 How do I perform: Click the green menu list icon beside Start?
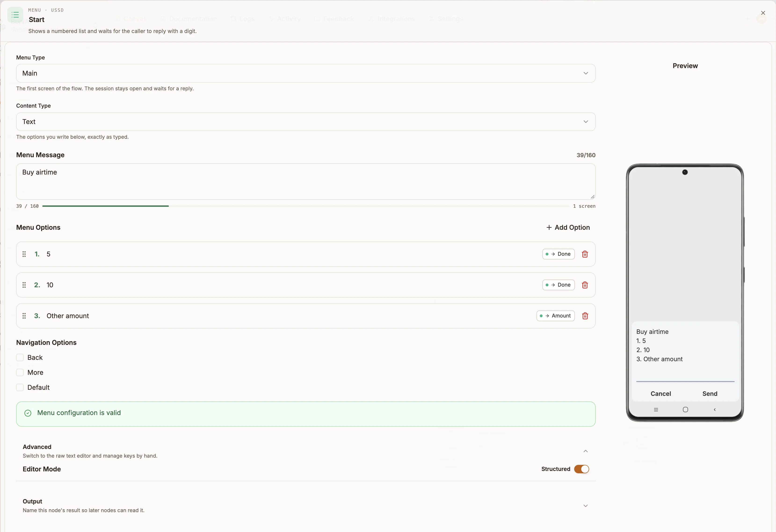click(x=15, y=15)
